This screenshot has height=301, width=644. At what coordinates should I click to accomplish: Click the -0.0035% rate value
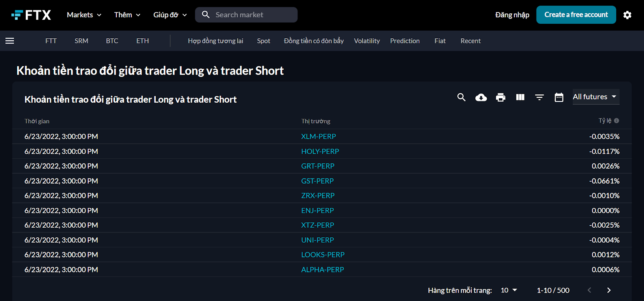[x=604, y=137]
